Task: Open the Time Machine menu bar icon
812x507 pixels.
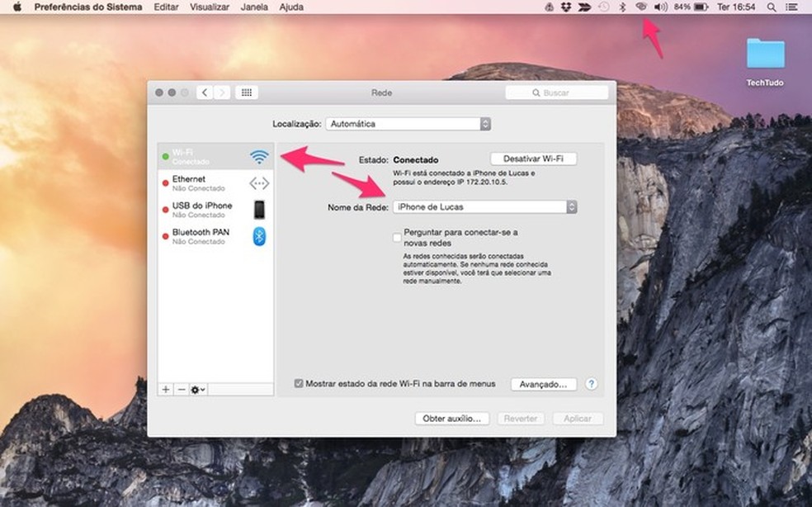Action: [x=604, y=7]
